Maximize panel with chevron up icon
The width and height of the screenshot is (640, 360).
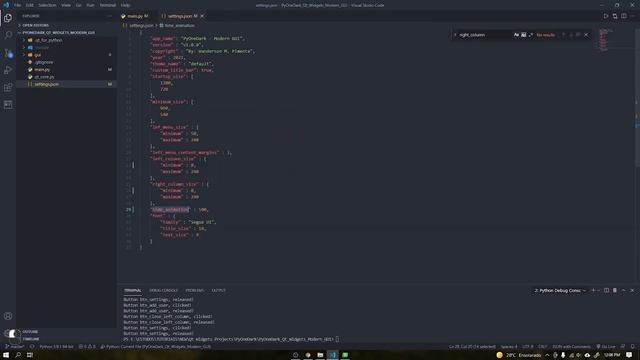coord(624,290)
